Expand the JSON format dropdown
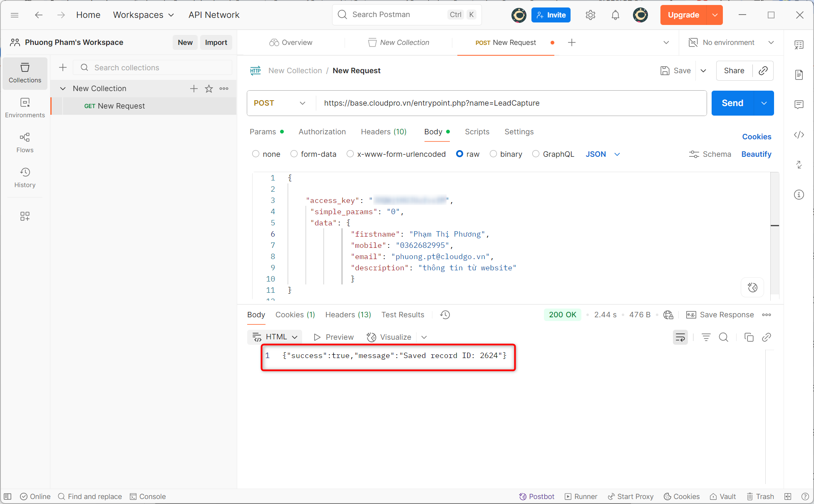The image size is (814, 504). [617, 154]
